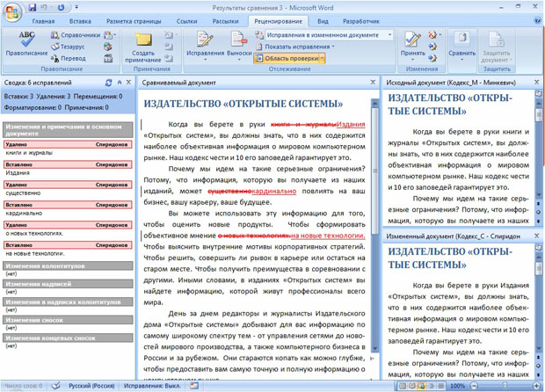Collapse summary details arrow in Сводка pane
The height and width of the screenshot is (392, 545).
120,83
